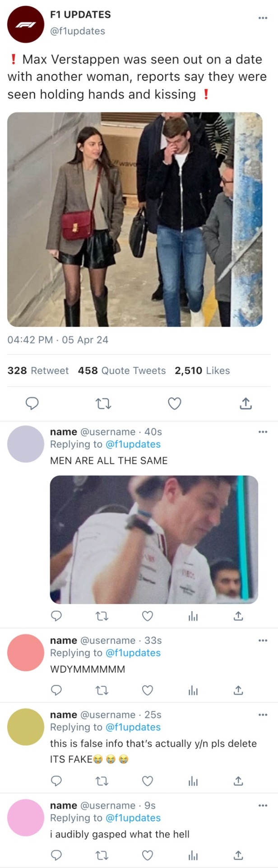Open the 328 Retweet list
Viewport: 278px width, 868px height.
[x=38, y=371]
